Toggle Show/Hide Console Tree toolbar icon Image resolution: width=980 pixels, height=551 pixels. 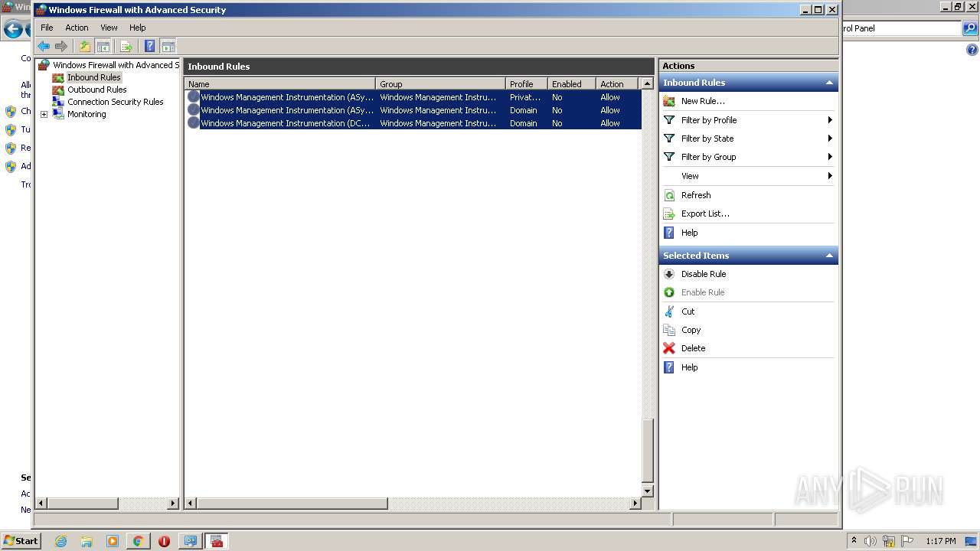tap(103, 46)
